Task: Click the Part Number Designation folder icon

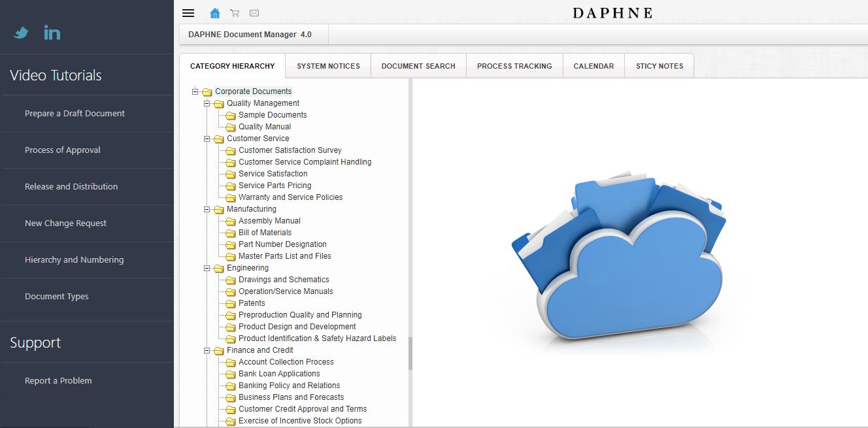Action: [231, 245]
